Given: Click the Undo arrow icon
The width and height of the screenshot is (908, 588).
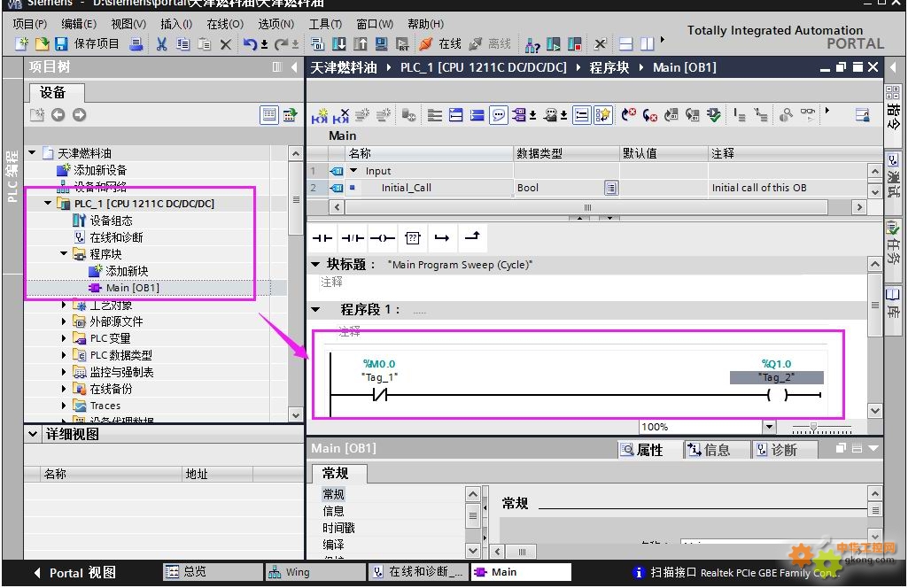Looking at the screenshot, I should tap(250, 44).
